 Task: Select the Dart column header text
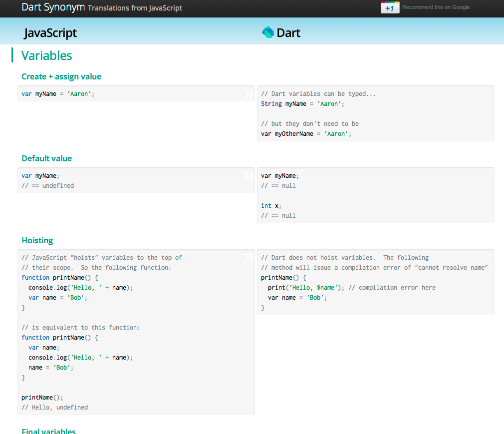pyautogui.click(x=288, y=33)
